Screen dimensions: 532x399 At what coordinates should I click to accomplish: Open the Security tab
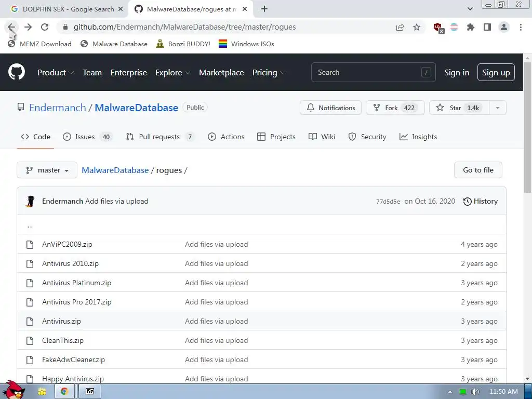pos(367,137)
